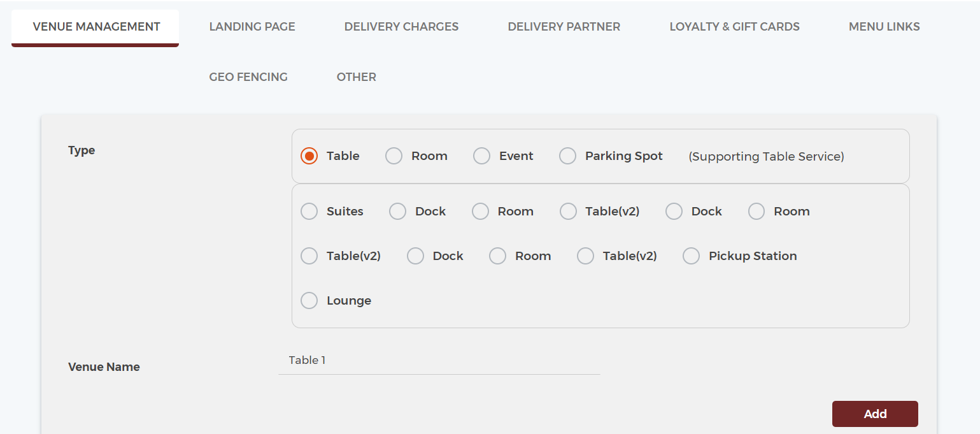The width and height of the screenshot is (980, 434).
Task: Select the first Dock radio button
Action: coord(397,211)
